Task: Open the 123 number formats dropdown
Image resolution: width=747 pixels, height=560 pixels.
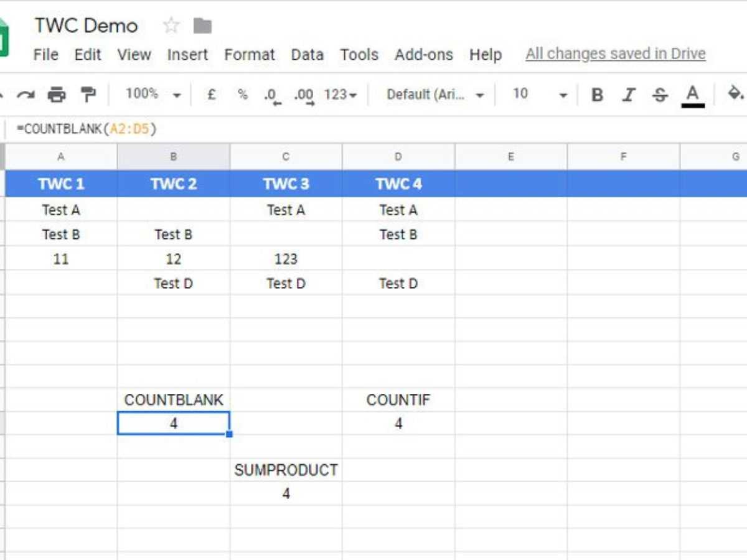Action: [341, 95]
